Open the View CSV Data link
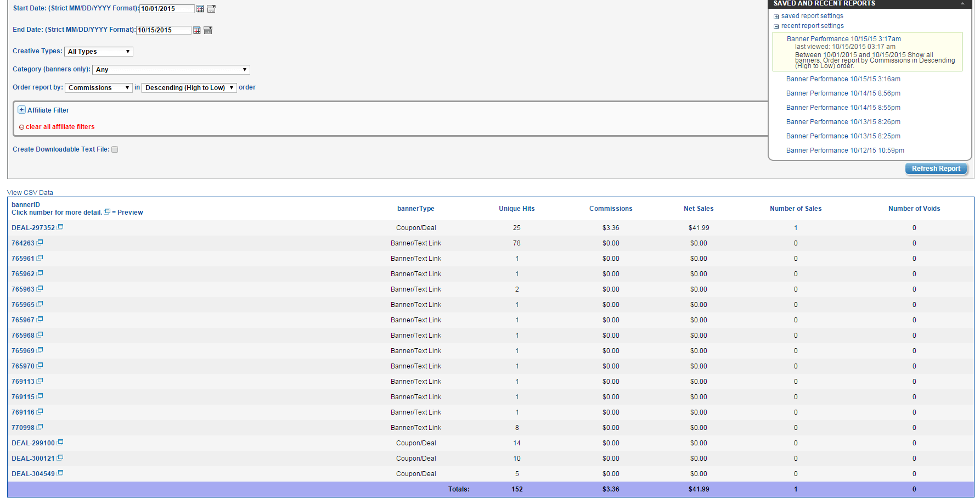980x503 pixels. 30,193
